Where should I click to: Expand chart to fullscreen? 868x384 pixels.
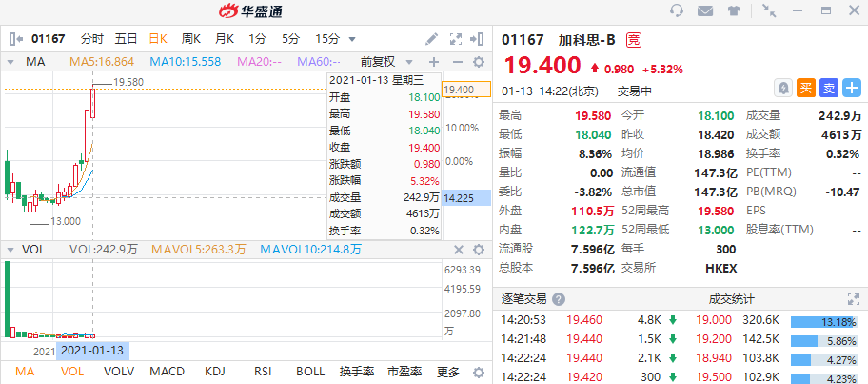(456, 39)
